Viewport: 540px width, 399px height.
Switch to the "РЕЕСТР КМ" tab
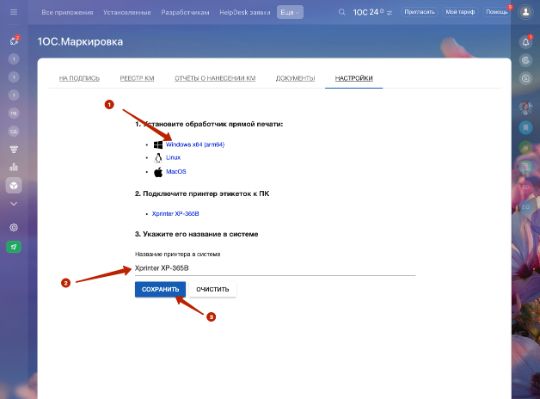tap(137, 78)
